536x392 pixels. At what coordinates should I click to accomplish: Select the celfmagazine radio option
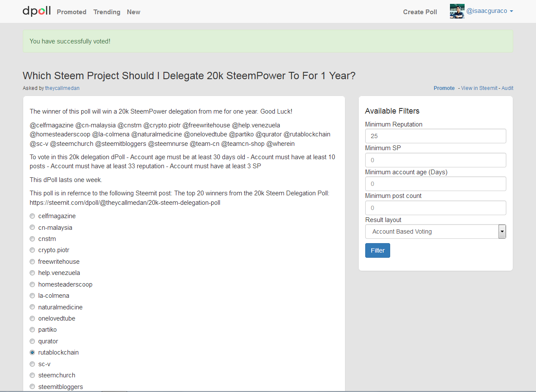[x=32, y=216]
